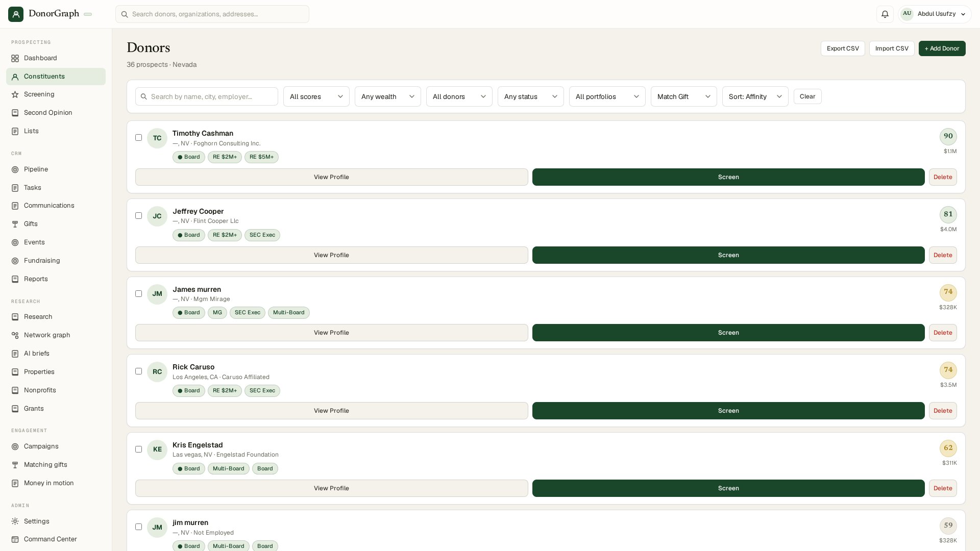
Task: Click the Research sidebar icon
Action: (15, 317)
